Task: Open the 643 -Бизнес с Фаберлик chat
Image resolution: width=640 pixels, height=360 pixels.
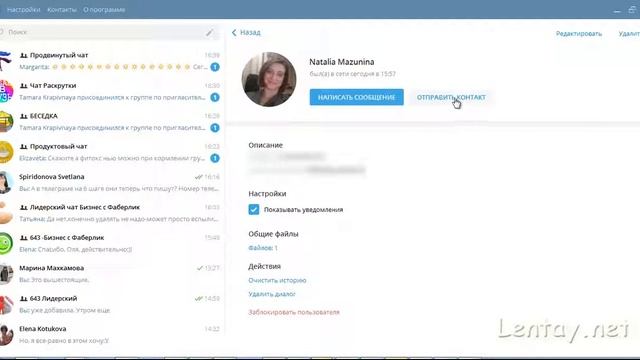Action: (111, 243)
